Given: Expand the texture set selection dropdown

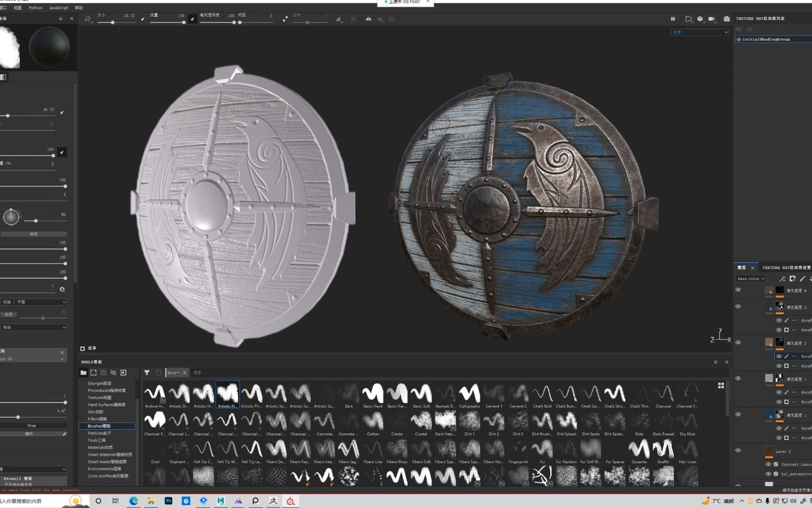Looking at the screenshot, I should [700, 32].
